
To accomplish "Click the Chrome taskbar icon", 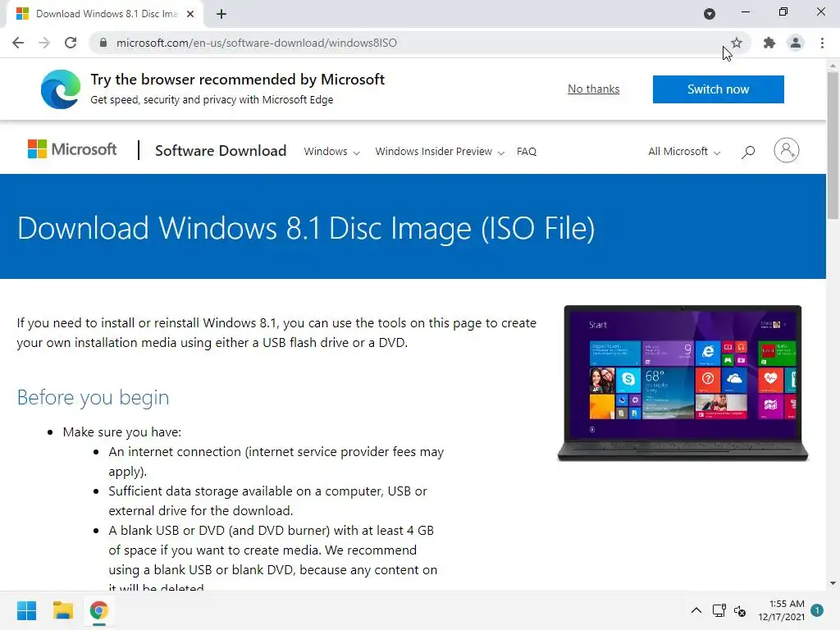I will 98,610.
